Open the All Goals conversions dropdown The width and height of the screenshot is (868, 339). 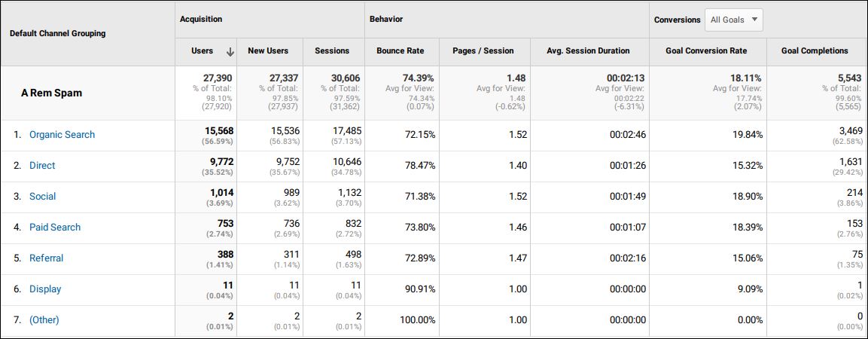733,20
